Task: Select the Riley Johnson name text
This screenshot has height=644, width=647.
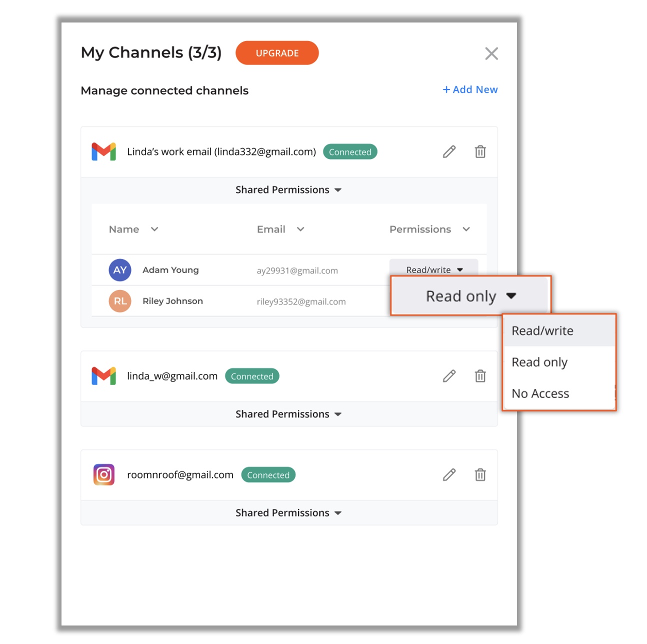Action: [x=172, y=301]
